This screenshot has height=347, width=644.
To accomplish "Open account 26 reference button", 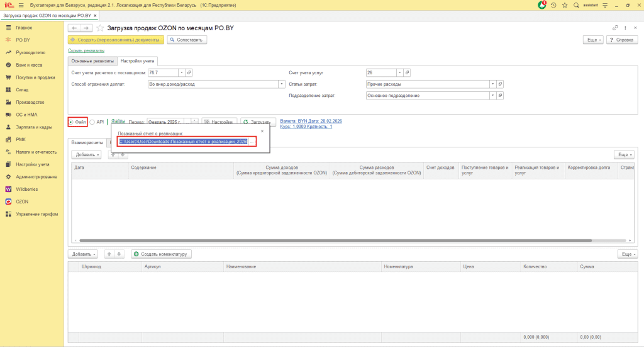I will tap(407, 72).
